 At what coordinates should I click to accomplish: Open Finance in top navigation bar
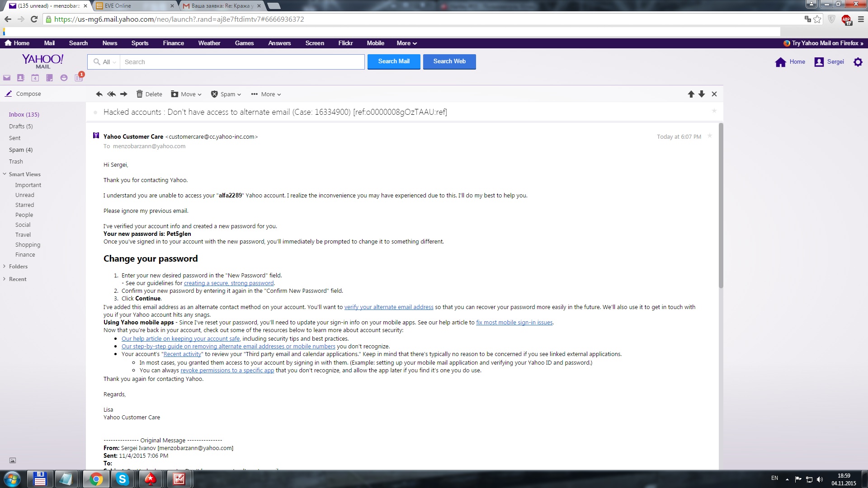(x=173, y=43)
